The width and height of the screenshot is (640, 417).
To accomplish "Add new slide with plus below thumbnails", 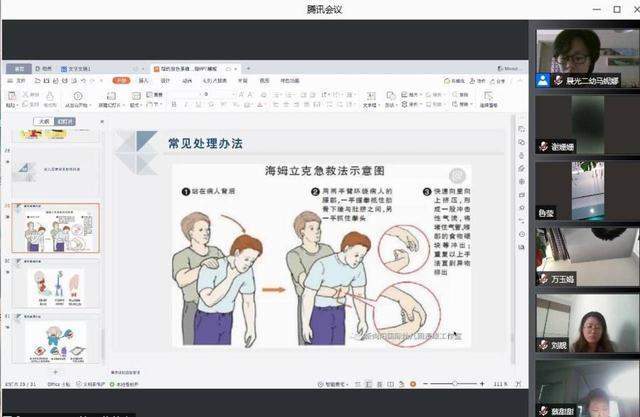I will click(56, 372).
